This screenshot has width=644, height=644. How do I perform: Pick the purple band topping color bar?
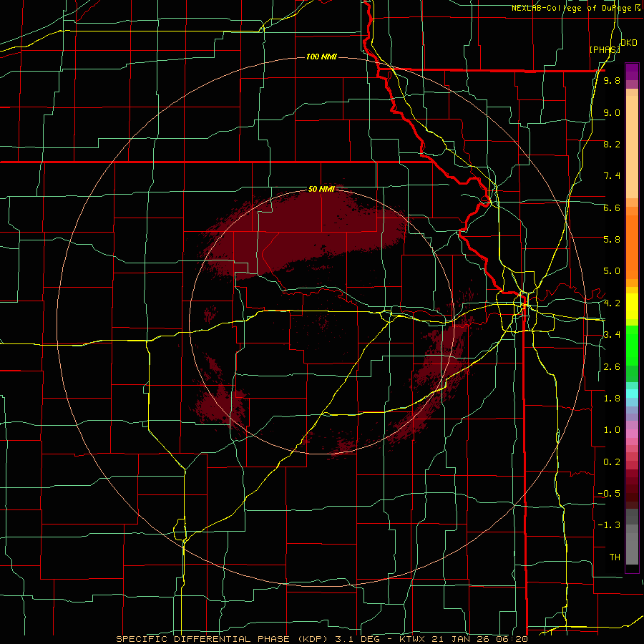click(632, 72)
